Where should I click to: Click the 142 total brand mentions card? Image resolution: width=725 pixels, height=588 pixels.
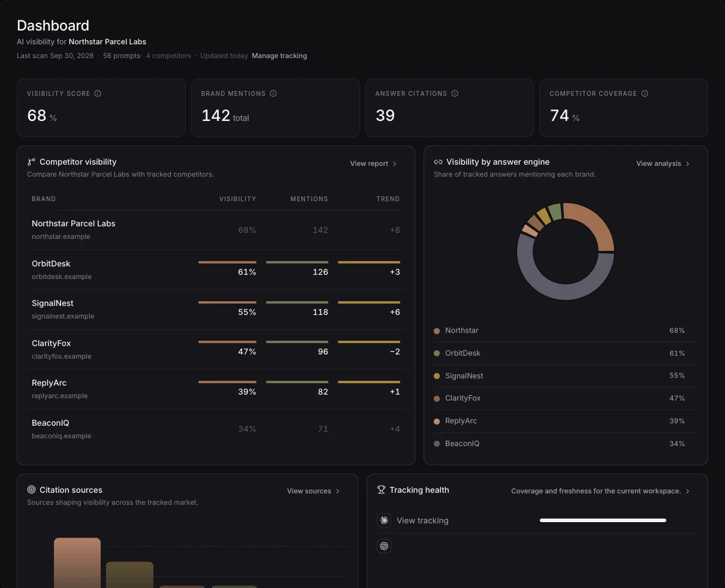pos(275,108)
